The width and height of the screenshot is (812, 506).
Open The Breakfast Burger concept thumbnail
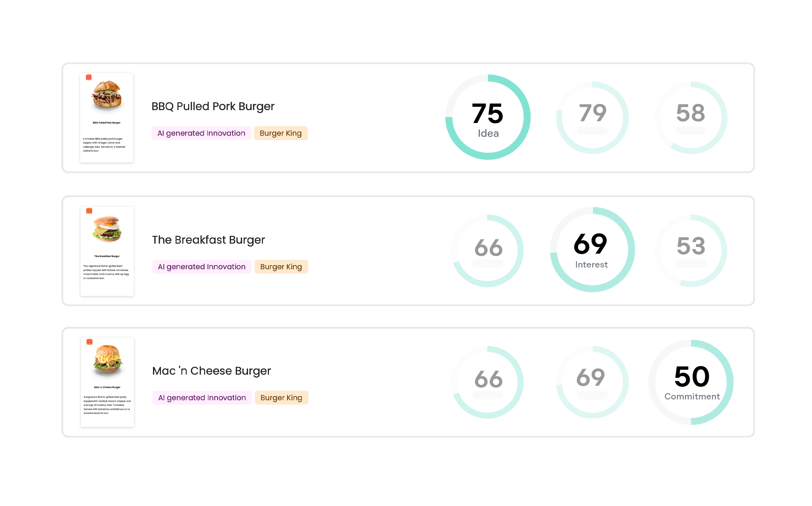click(x=107, y=251)
